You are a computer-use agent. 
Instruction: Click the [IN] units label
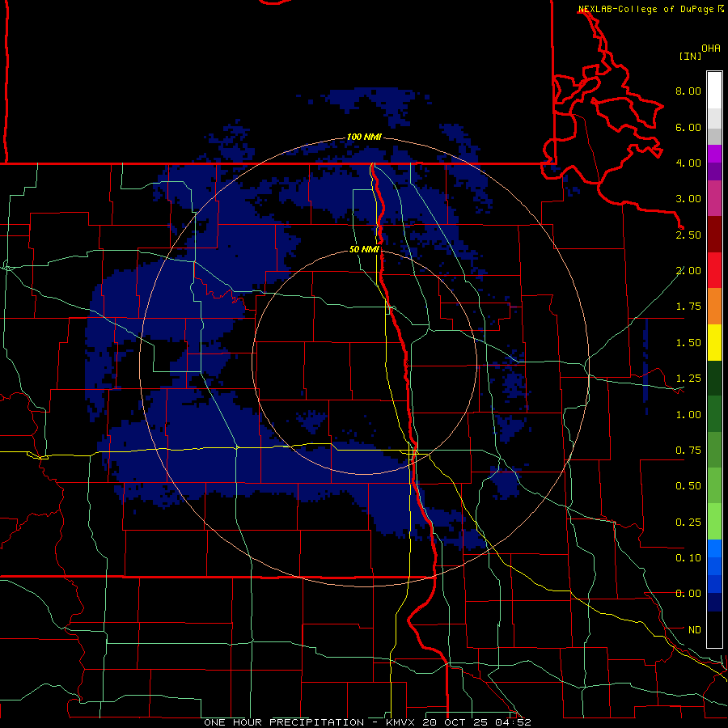pos(690,56)
